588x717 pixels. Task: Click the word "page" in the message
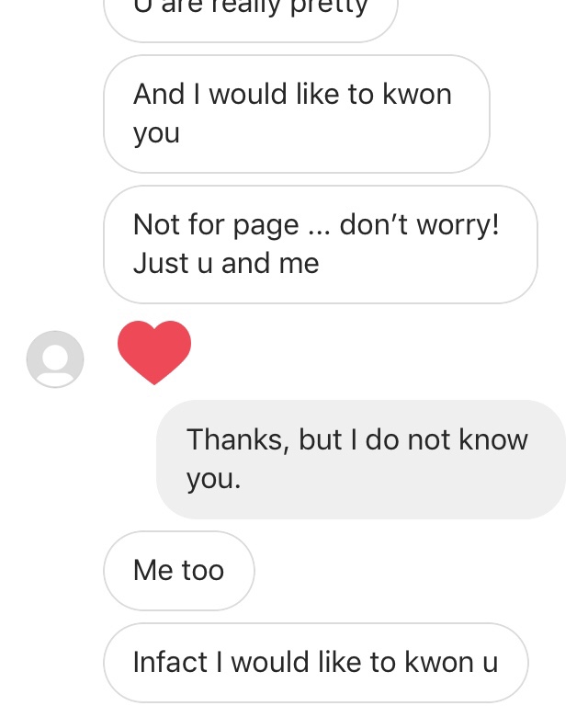tap(262, 226)
